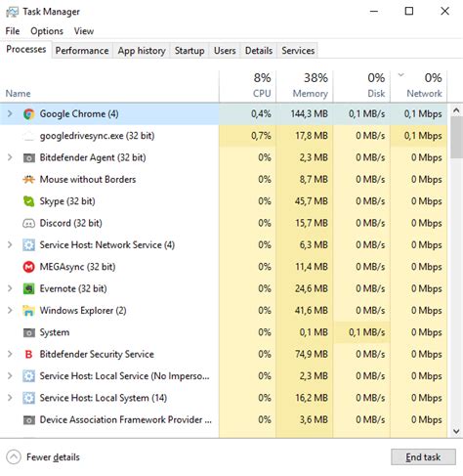Open the Startup tab
Viewport: 463px width, 476px height.
tap(189, 51)
